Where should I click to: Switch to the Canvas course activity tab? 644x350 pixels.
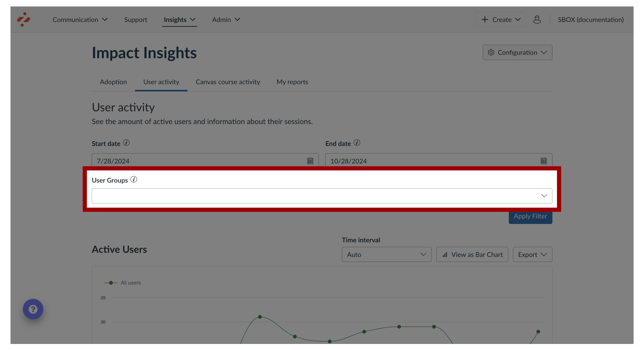click(x=228, y=81)
